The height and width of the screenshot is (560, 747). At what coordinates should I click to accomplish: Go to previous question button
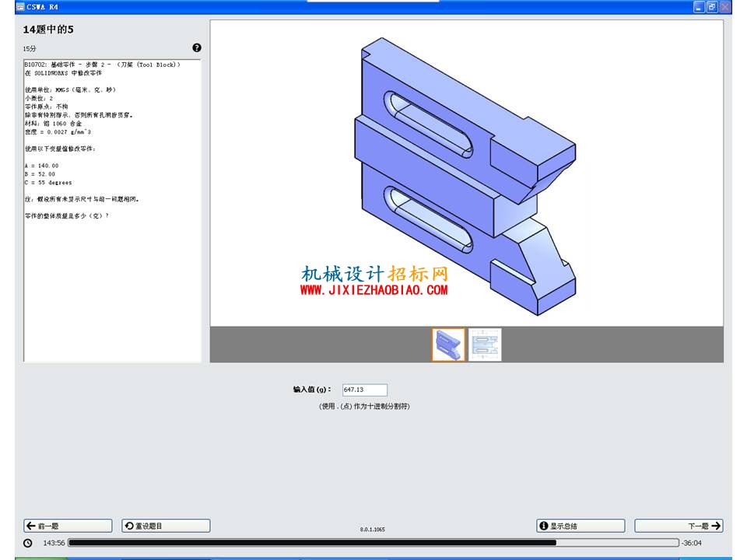coord(68,526)
